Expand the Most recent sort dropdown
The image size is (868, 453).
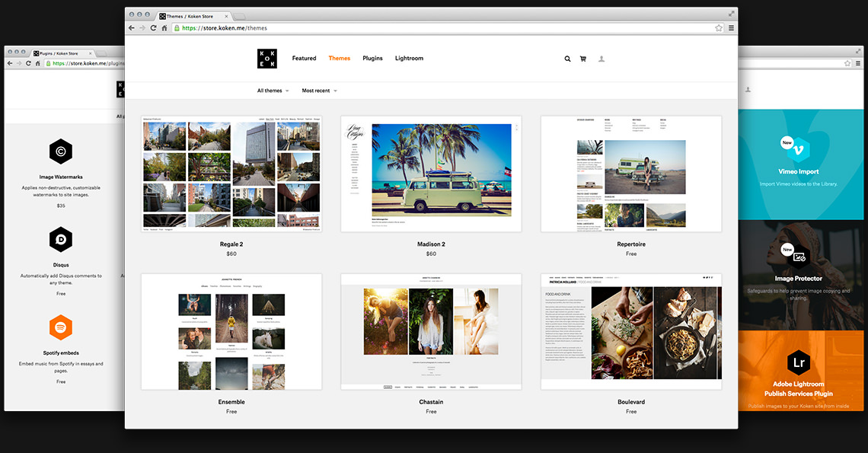click(320, 91)
